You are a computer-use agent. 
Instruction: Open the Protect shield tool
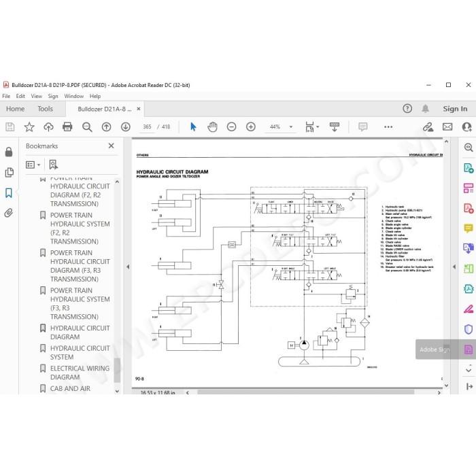pyautogui.click(x=469, y=329)
